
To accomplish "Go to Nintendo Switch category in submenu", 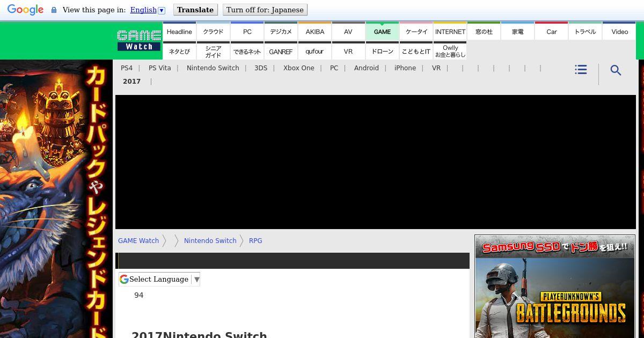I will pos(213,68).
